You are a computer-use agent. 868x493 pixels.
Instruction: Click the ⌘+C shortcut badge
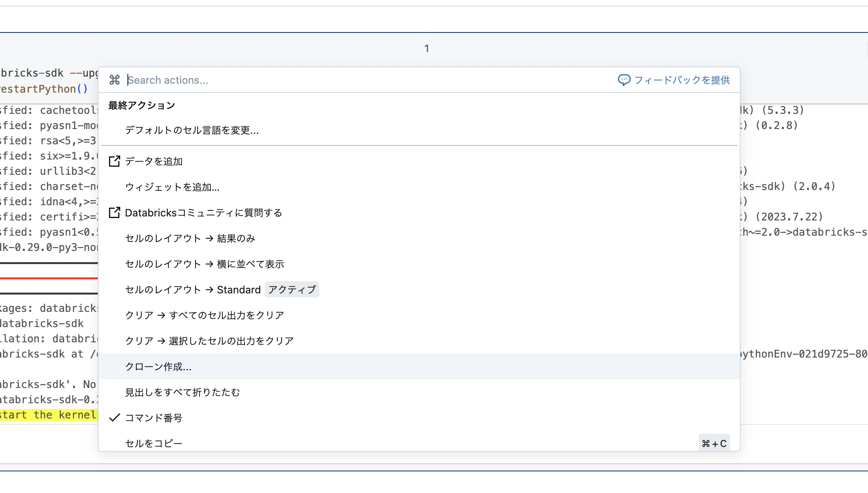[x=714, y=443]
